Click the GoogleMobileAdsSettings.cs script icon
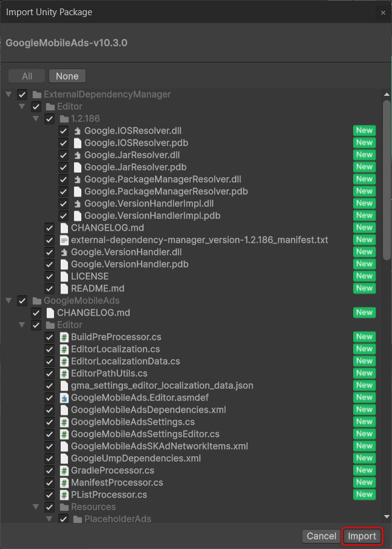 [x=64, y=422]
